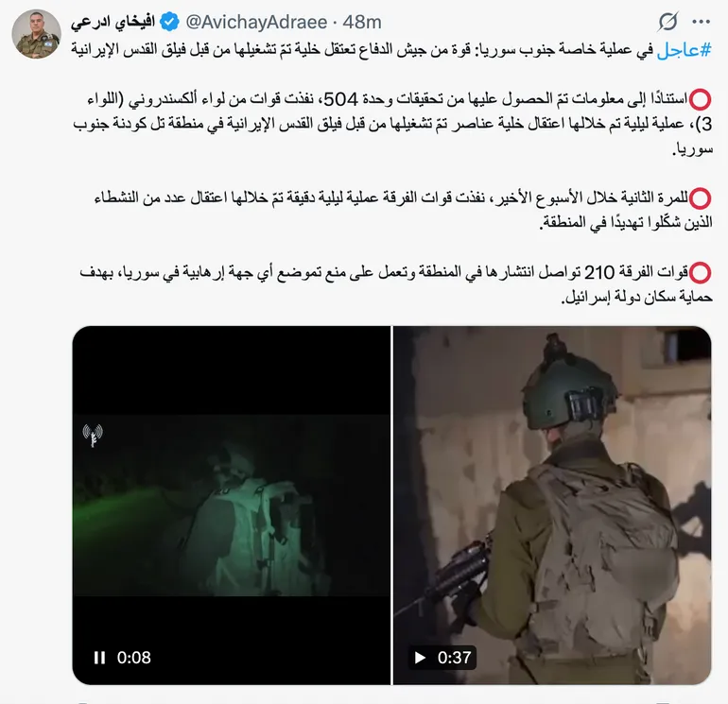Click the blue verified badge icon
Viewport: 728px width, 704px height.
coord(169,22)
